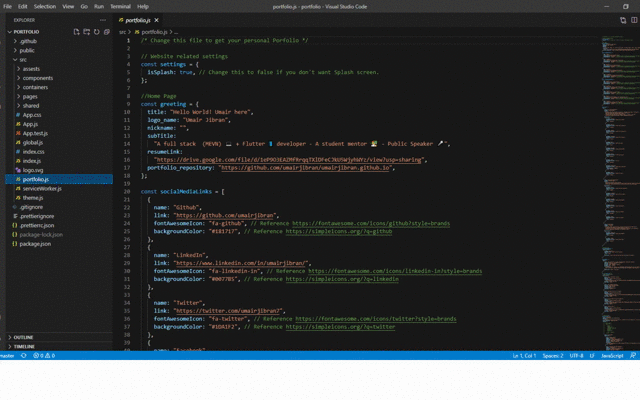Collapse all folders in Explorer
The height and width of the screenshot is (400, 640).
(x=107, y=32)
